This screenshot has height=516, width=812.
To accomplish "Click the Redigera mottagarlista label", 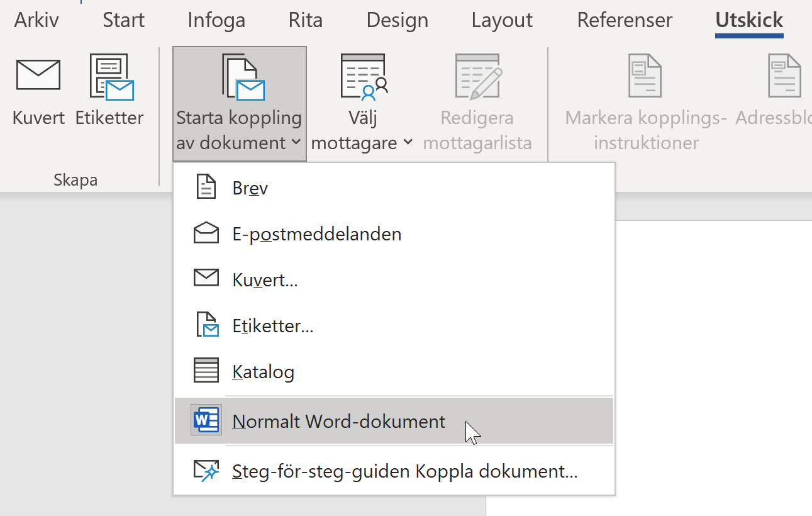I will coord(477,130).
